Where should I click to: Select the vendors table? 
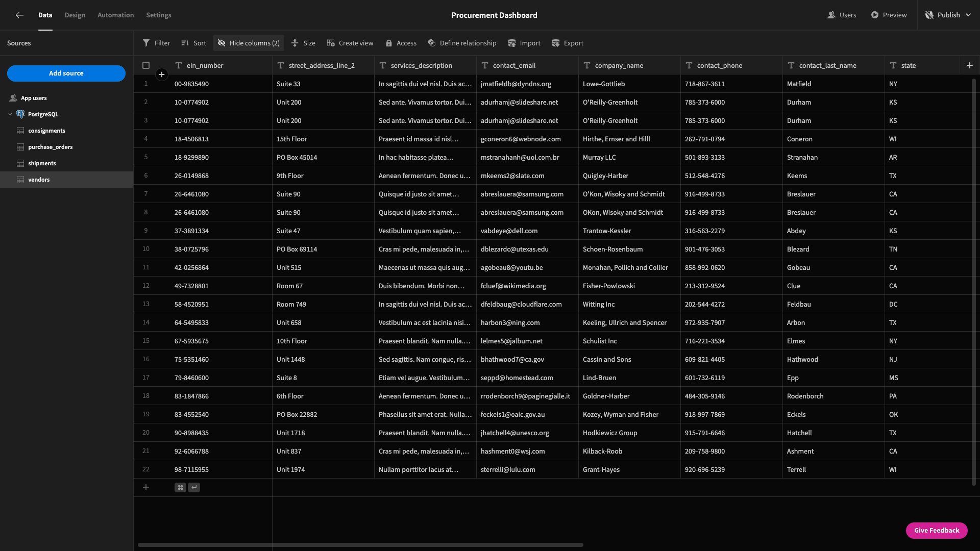[x=66, y=180]
